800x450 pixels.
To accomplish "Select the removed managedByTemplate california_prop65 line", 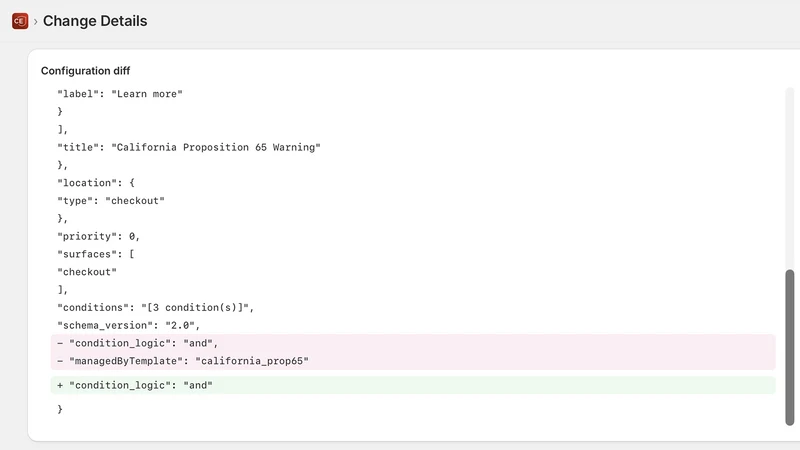I will tap(413, 361).
